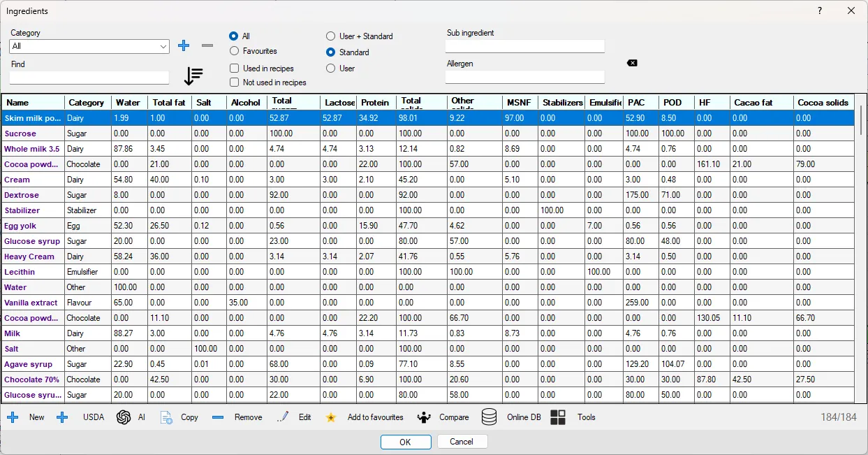Click the Milk ingredient name
Screen dimensions: 868x455
point(13,333)
